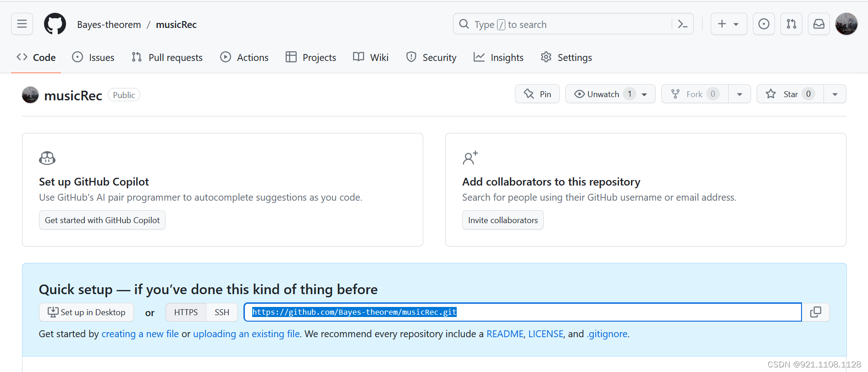Open the pull requests icon in the header
Screen dimensions: 868x372
[791, 24]
